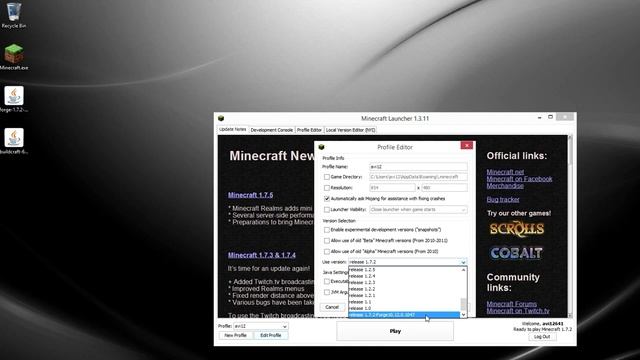This screenshot has height=360, width=640.
Task: Click the resolution width field
Action: tap(392, 188)
